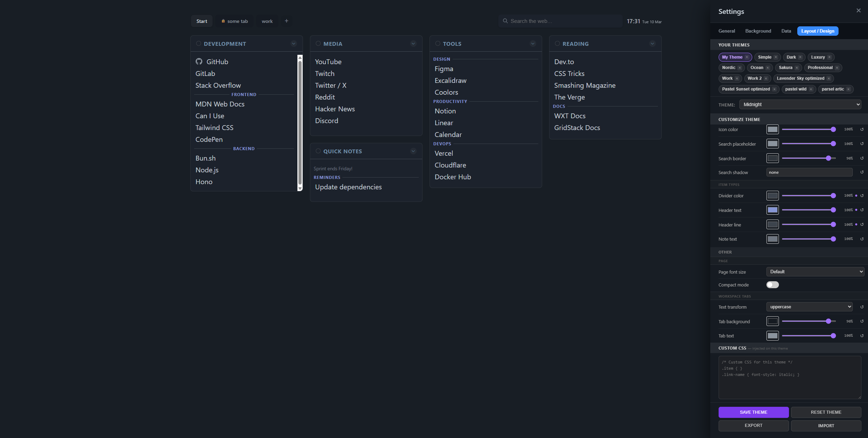Remove the 'Dark' theme using its x icon
This screenshot has height=438, width=868.
[800, 57]
